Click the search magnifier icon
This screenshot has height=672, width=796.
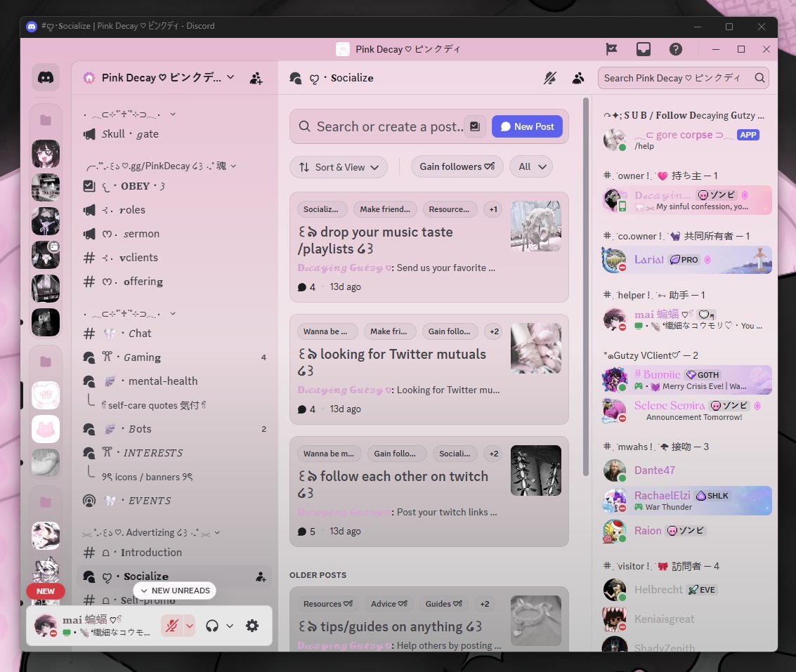(759, 78)
